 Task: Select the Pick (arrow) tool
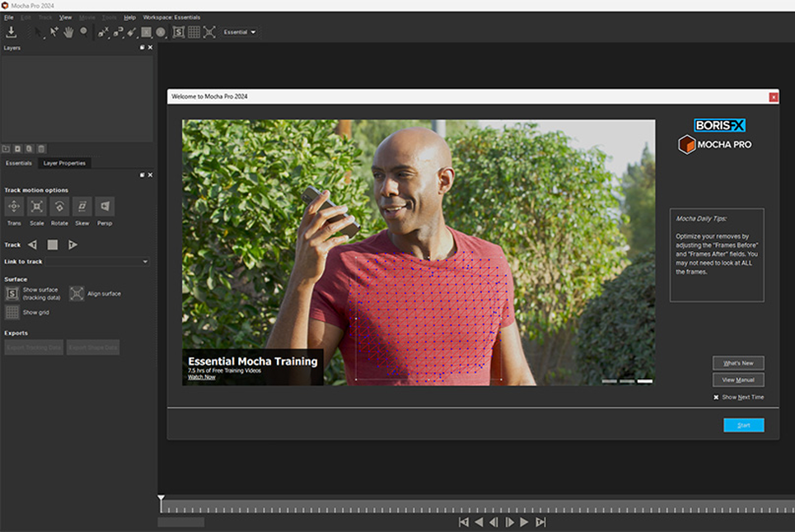(x=40, y=32)
